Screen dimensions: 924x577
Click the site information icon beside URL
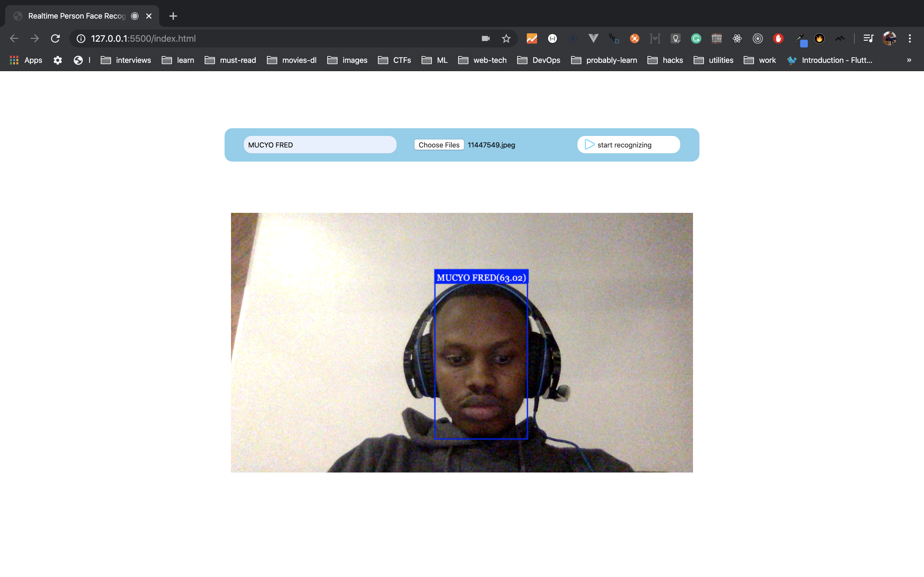pyautogui.click(x=81, y=38)
